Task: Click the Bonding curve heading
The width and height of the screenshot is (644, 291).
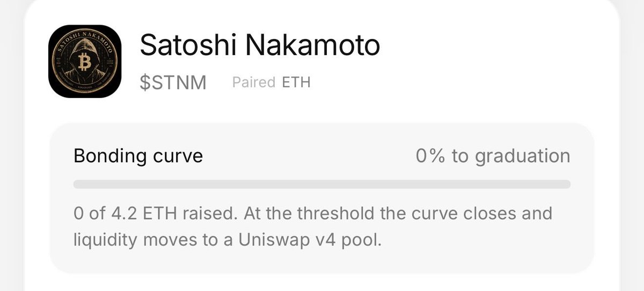Action: (x=138, y=156)
